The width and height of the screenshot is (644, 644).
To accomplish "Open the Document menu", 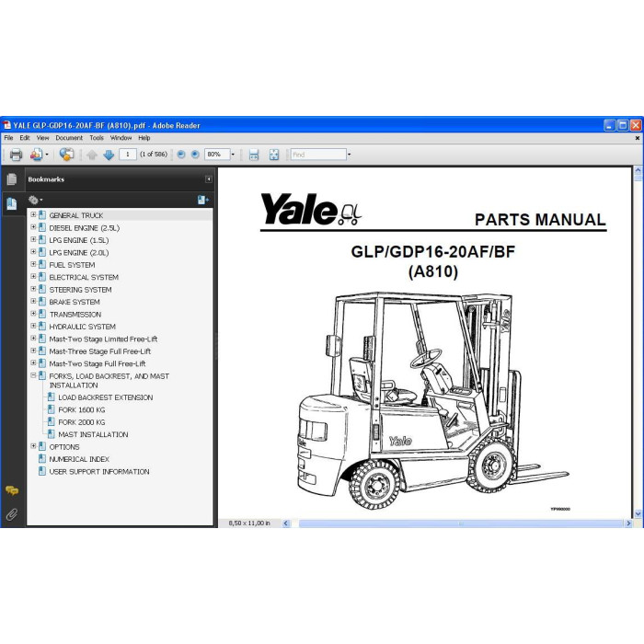I will pos(69,138).
